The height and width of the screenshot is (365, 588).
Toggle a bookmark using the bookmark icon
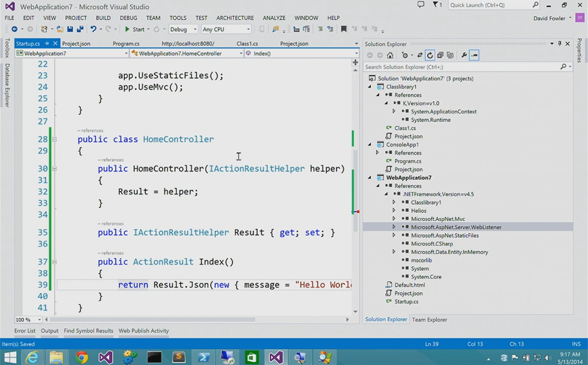343,29
